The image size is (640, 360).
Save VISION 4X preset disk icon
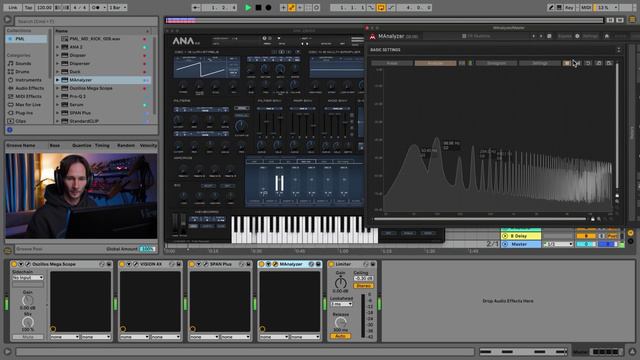(178, 264)
